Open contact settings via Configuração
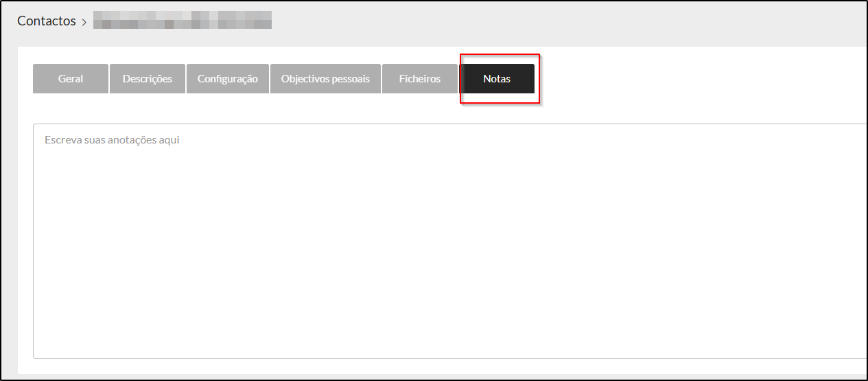 pos(228,79)
